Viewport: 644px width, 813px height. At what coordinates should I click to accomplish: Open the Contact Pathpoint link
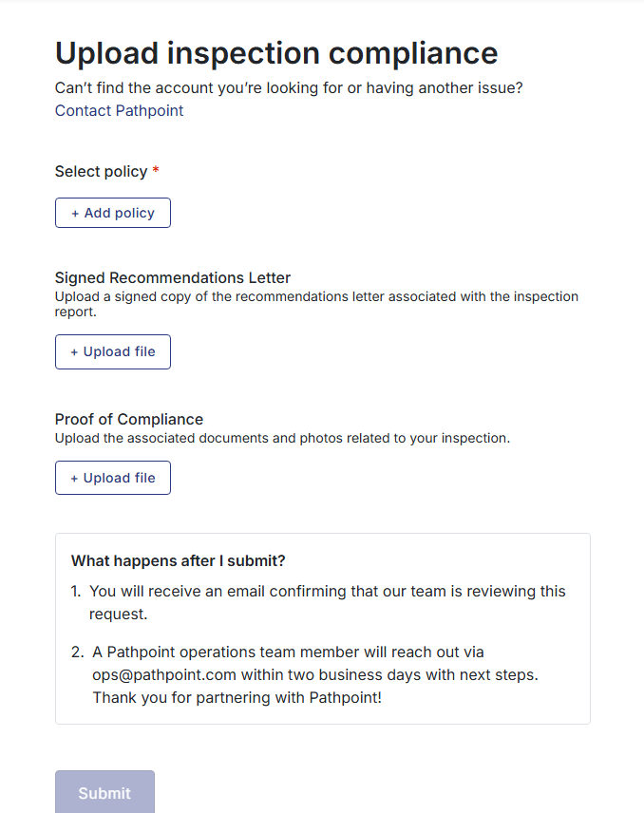(x=119, y=111)
